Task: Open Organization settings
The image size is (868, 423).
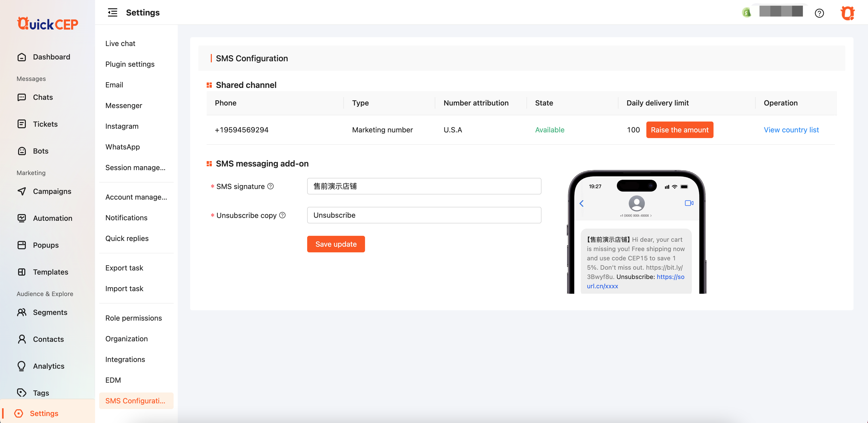Action: coord(127,339)
